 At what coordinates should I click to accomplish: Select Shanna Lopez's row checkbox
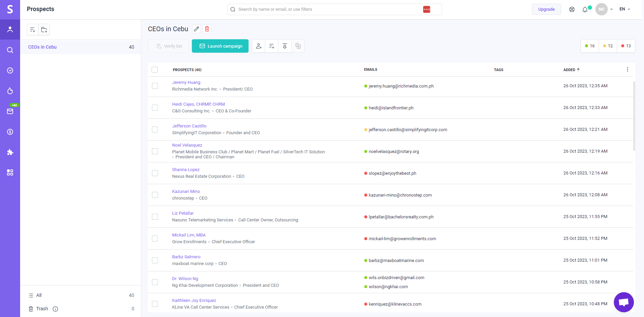[155, 173]
